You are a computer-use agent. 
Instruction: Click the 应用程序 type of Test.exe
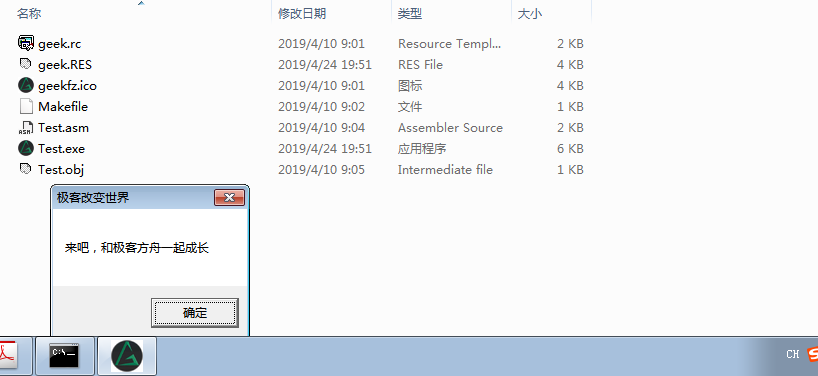(x=422, y=149)
